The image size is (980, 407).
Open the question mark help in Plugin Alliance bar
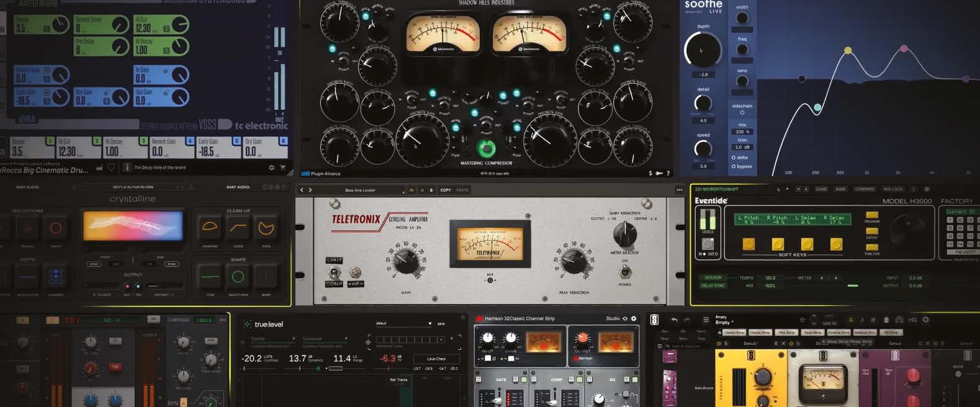[668, 174]
